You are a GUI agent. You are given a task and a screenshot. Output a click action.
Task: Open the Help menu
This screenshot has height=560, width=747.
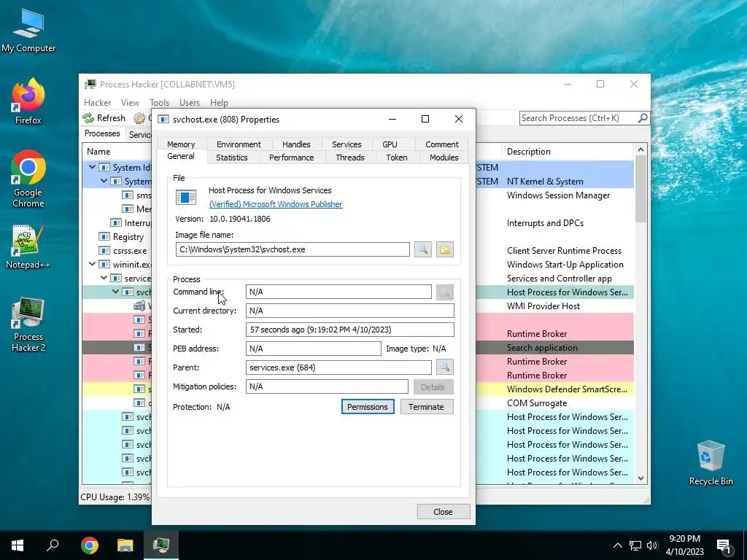219,102
